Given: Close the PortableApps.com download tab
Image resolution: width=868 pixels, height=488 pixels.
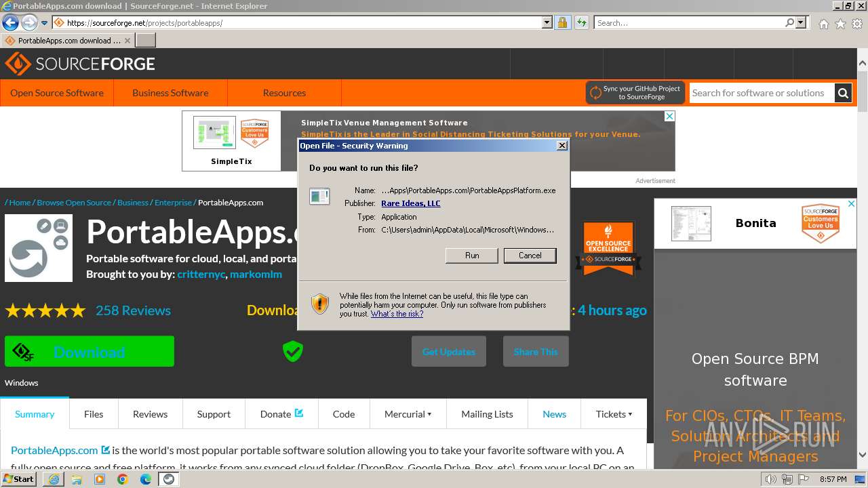Looking at the screenshot, I should click(x=127, y=41).
